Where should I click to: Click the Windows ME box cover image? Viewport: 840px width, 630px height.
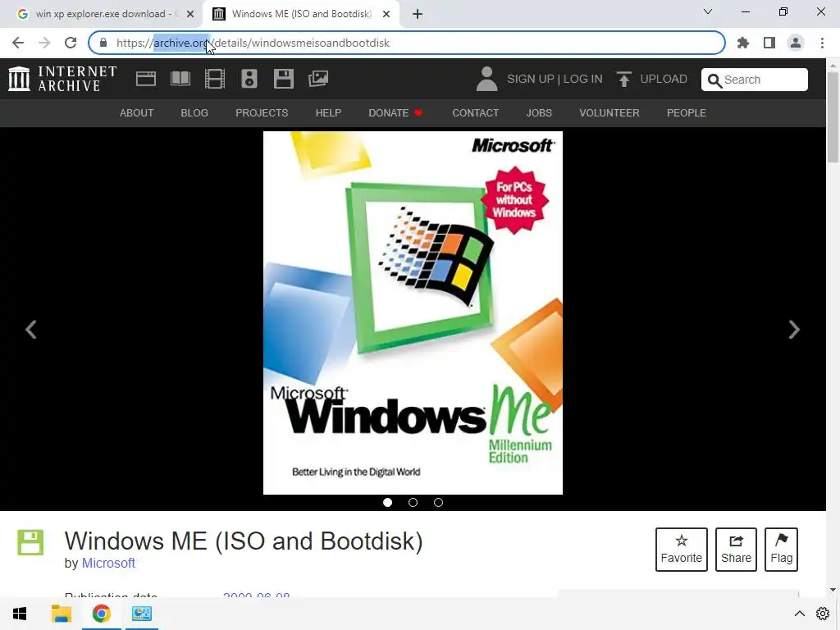413,313
